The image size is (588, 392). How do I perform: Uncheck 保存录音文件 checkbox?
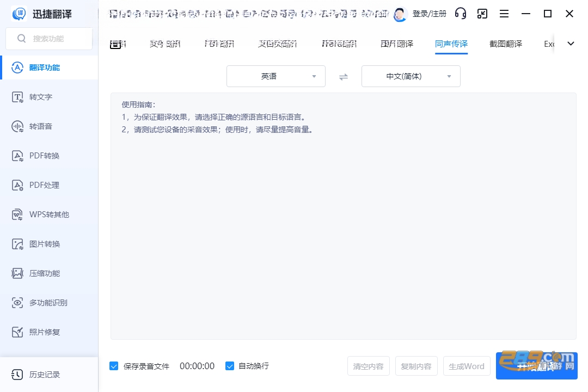tap(114, 366)
